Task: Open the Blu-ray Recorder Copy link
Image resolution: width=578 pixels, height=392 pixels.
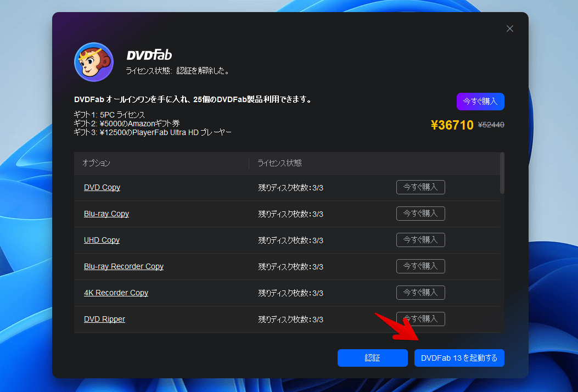Action: coord(124,266)
